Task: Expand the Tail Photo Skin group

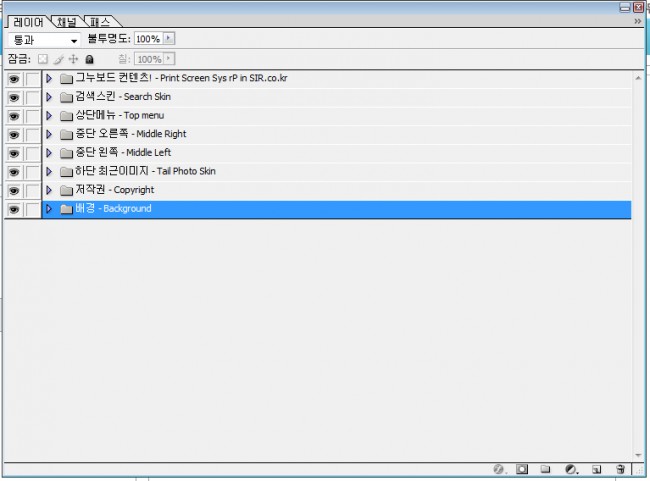Action: pyautogui.click(x=49, y=171)
